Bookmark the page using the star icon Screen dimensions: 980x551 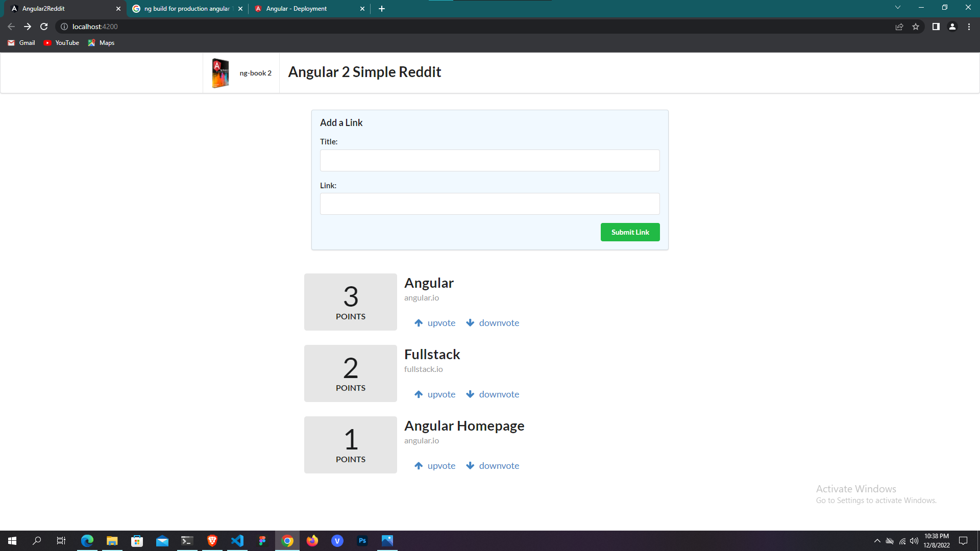[x=916, y=27]
